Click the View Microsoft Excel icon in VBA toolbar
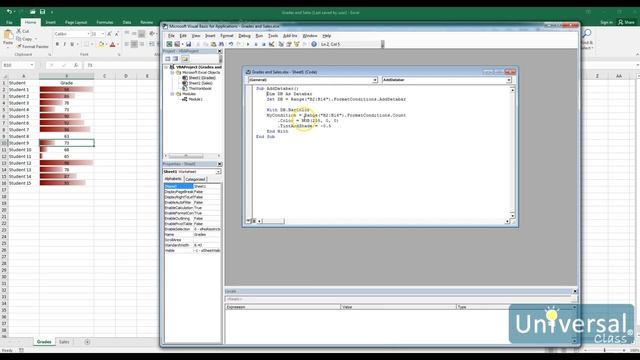The image size is (640, 360). pos(169,44)
